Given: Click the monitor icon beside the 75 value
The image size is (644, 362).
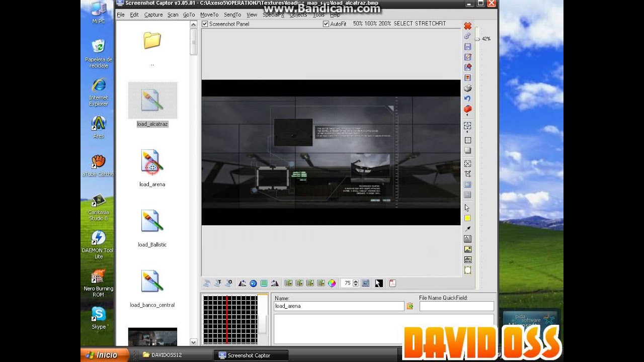Looking at the screenshot, I should click(366, 283).
